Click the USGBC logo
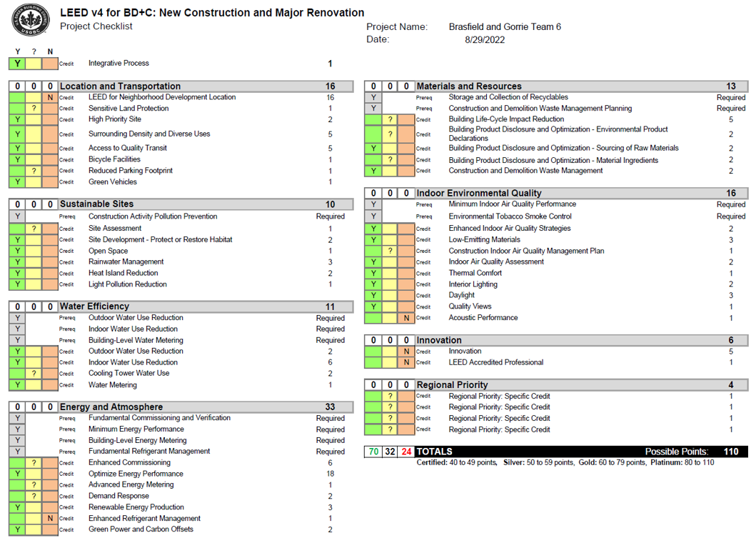Screen dimensions: 756x543 (31, 20)
